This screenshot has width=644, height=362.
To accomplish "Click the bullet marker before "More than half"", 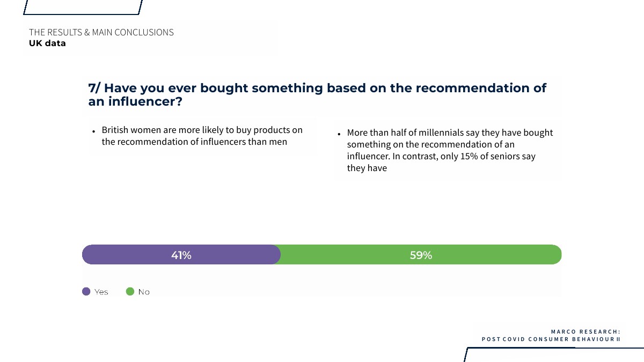I will 339,134.
